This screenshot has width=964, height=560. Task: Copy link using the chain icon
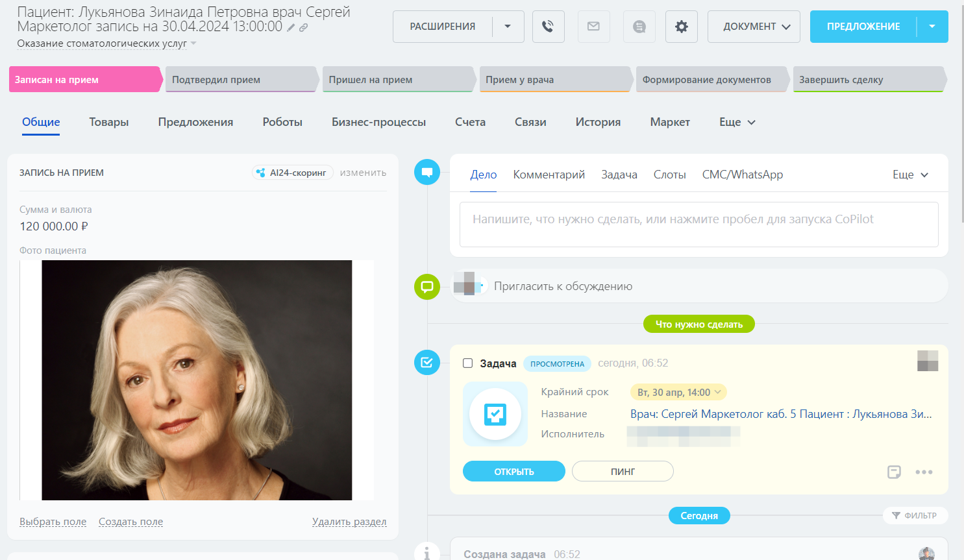pyautogui.click(x=303, y=28)
